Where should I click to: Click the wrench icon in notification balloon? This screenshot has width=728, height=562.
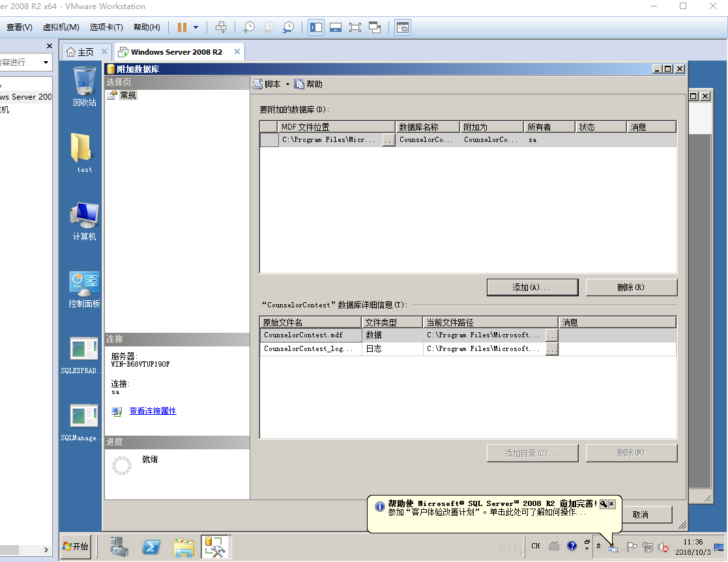point(604,504)
